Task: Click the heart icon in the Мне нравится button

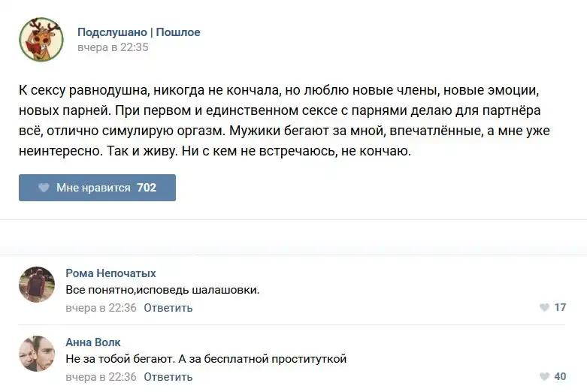Action: (44, 188)
